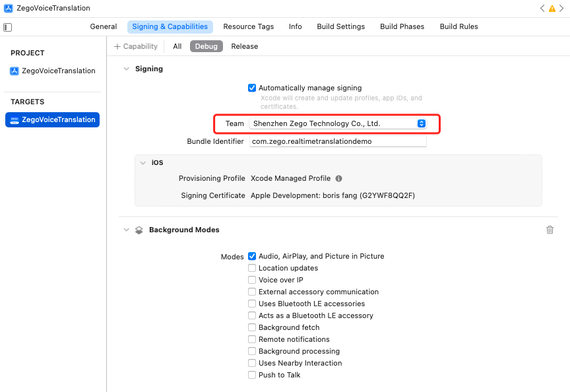570x392 pixels.
Task: Open the Build Phases tab
Action: [402, 26]
